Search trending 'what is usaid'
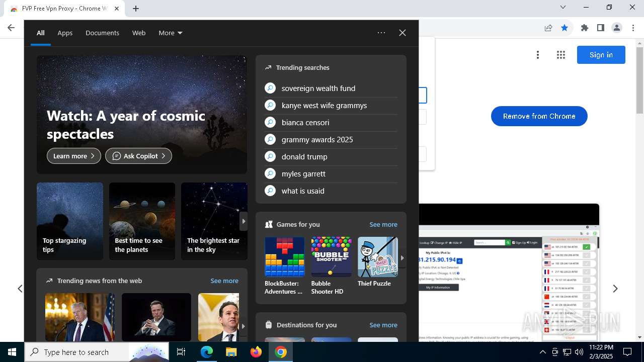Screen dimensions: 644x362 pos(331,191)
